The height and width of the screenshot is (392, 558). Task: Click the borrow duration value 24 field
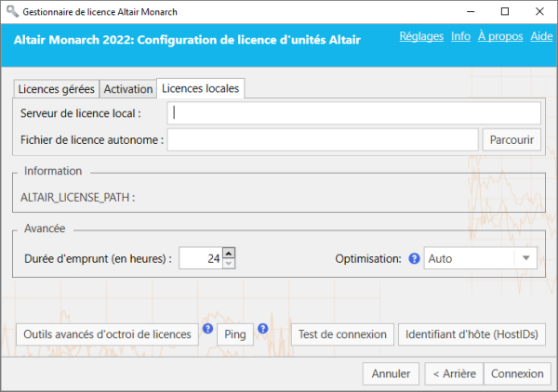point(201,258)
